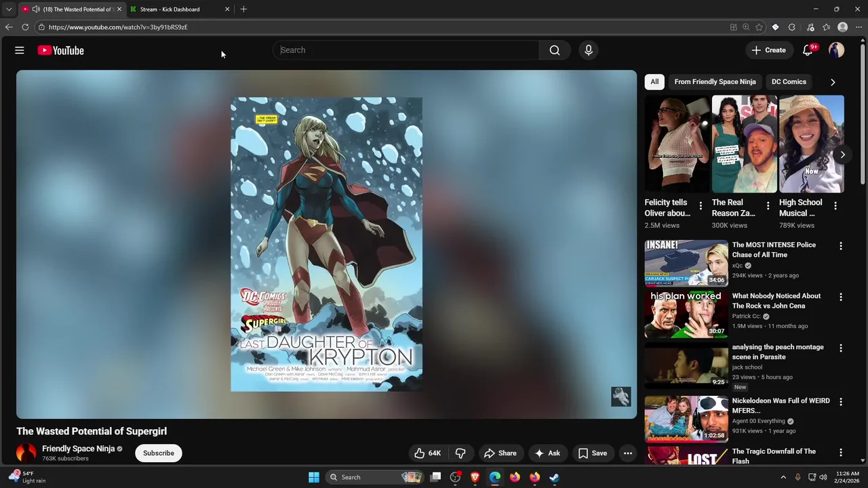Mute the YouTube tab audio icon
Viewport: 868px width, 488px height.
[x=35, y=9]
